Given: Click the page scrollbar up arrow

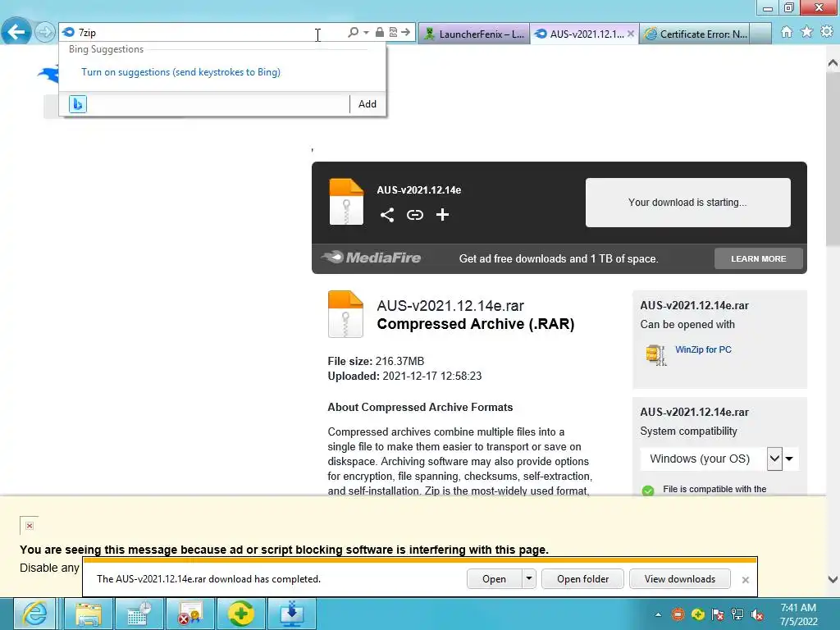Looking at the screenshot, I should tap(833, 63).
